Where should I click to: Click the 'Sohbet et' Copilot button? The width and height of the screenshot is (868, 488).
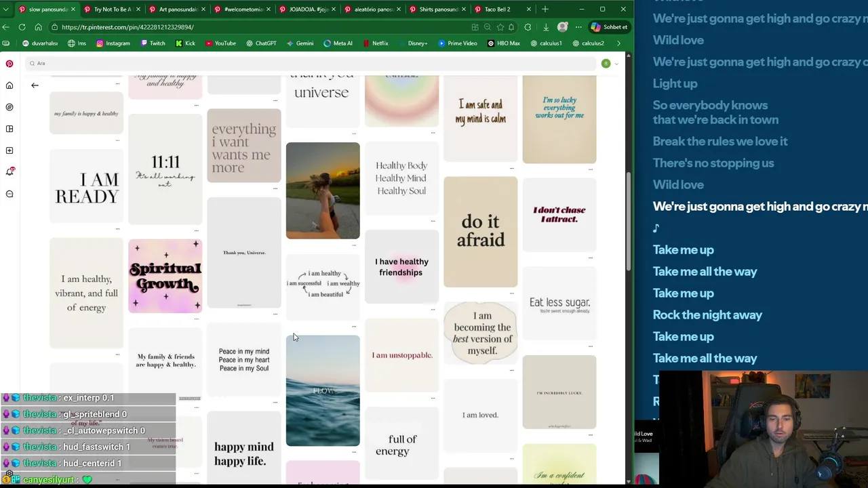click(609, 27)
